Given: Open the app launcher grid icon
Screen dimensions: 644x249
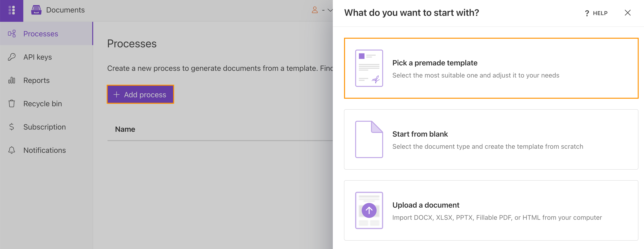Looking at the screenshot, I should click(12, 10).
